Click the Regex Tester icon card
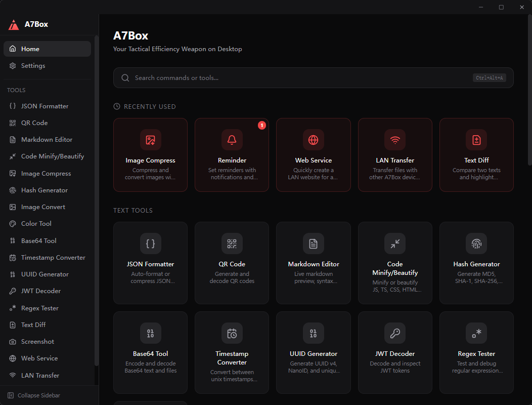 pyautogui.click(x=476, y=333)
